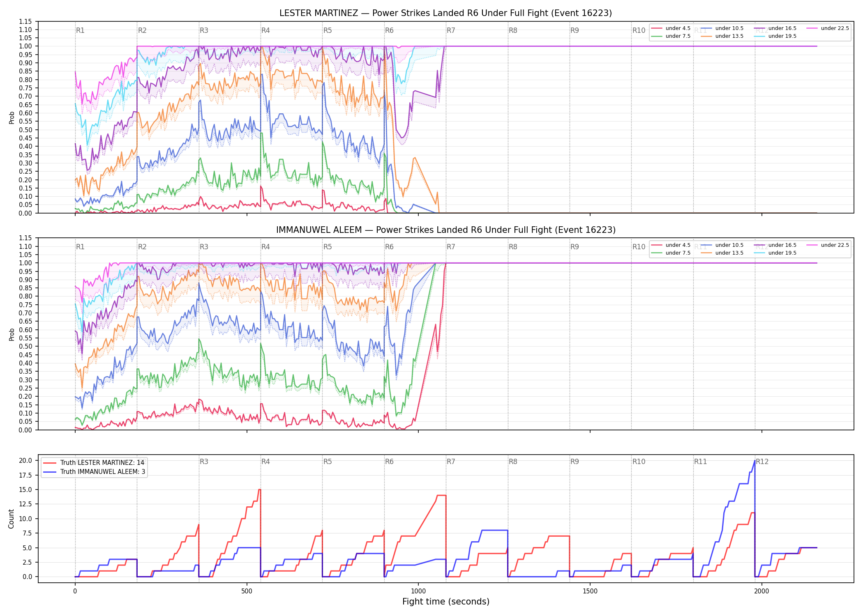Image resolution: width=863 pixels, height=616 pixels.
Task: Click R7 round label in bottom count chart
Action: [451, 462]
